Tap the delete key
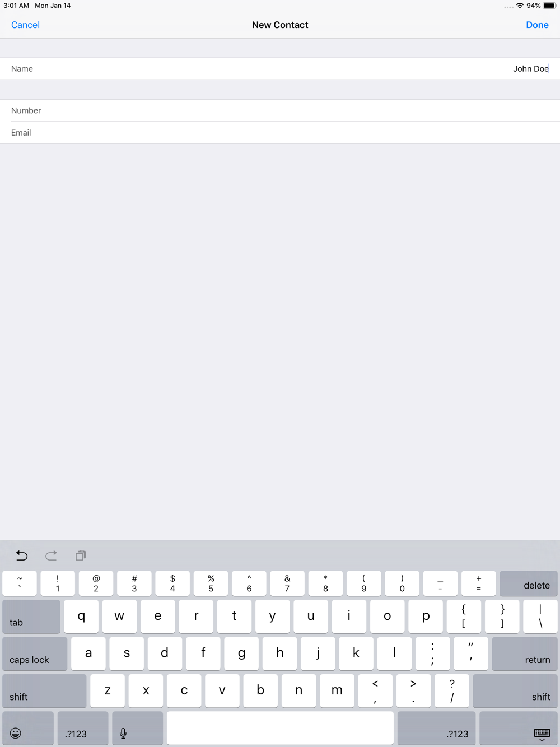This screenshot has width=560, height=747. point(528,583)
